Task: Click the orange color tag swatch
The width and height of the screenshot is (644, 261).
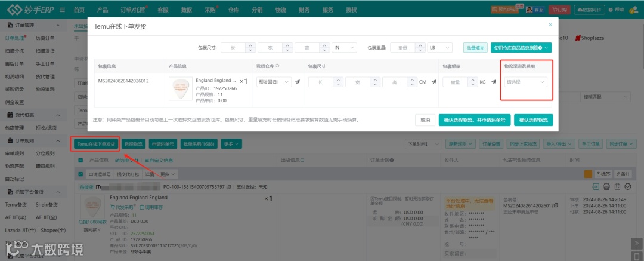Action: (x=588, y=174)
